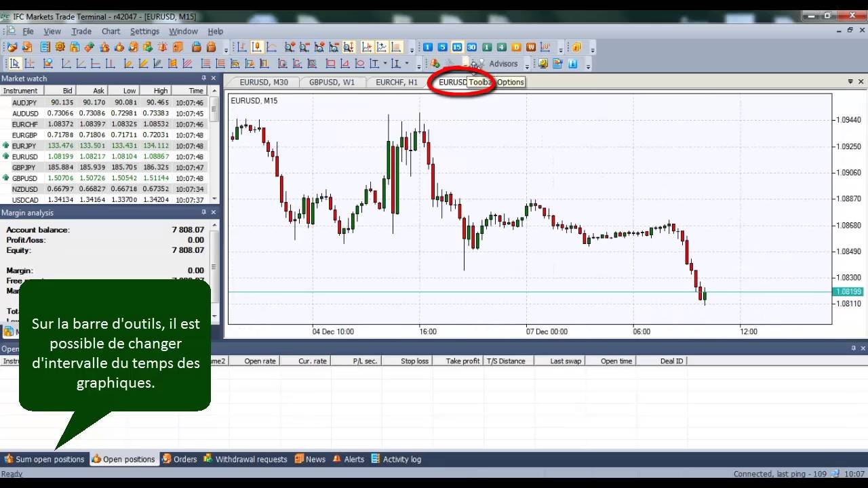Switch to the GBPUSD, W1 chart tab
The image size is (868, 488).
point(332,82)
